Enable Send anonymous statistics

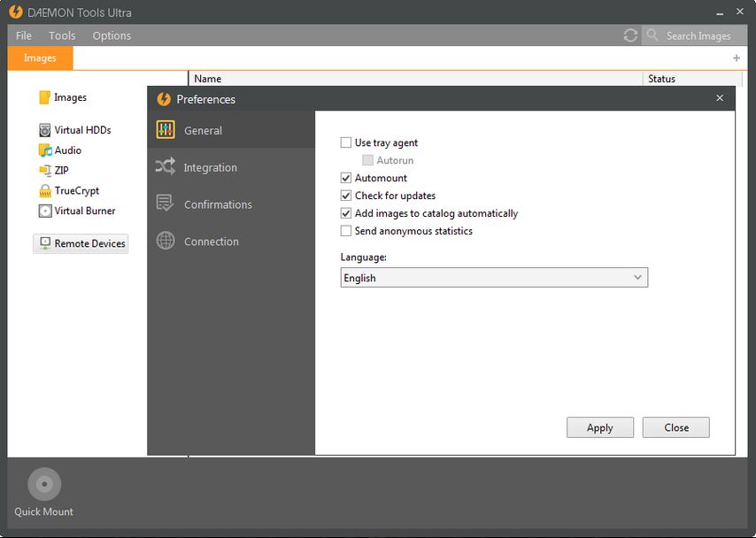tap(345, 230)
